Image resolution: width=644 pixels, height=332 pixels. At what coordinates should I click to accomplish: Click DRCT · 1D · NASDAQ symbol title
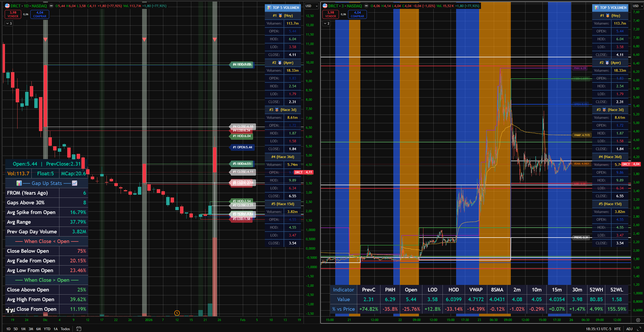[29, 6]
